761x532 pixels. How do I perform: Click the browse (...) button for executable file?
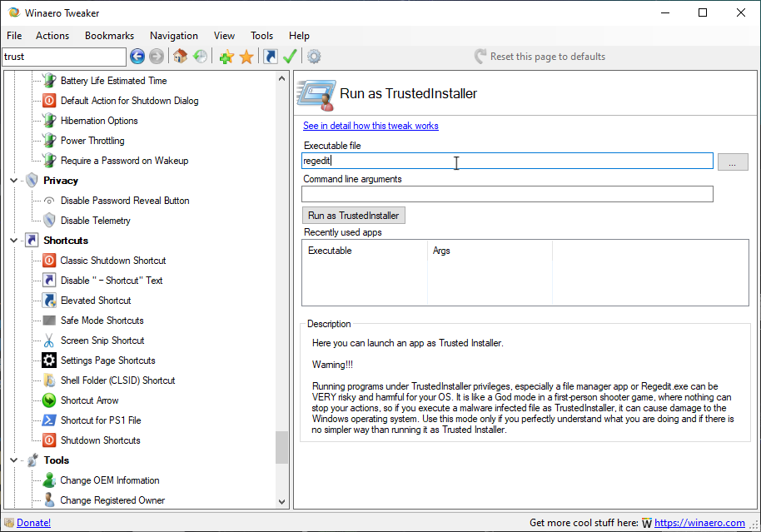point(733,162)
